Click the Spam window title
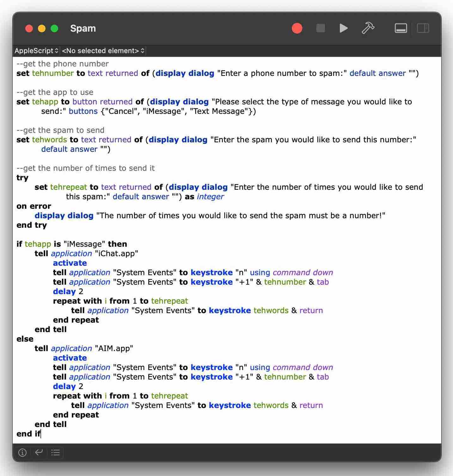 tap(83, 28)
